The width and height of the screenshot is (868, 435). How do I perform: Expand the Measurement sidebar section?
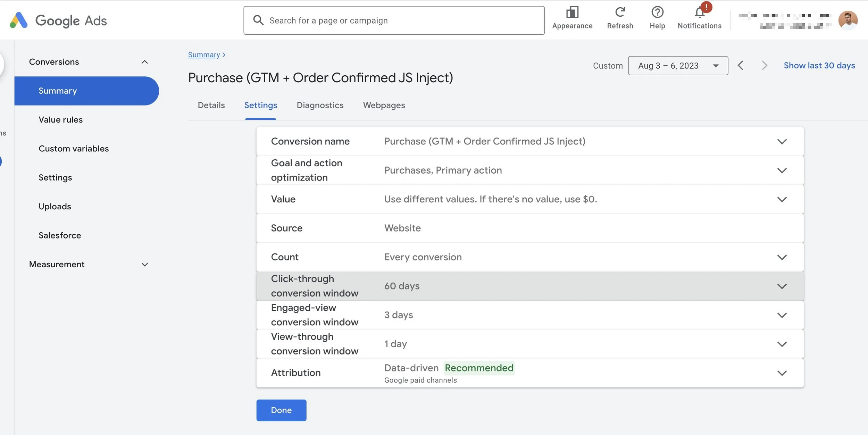pyautogui.click(x=144, y=265)
